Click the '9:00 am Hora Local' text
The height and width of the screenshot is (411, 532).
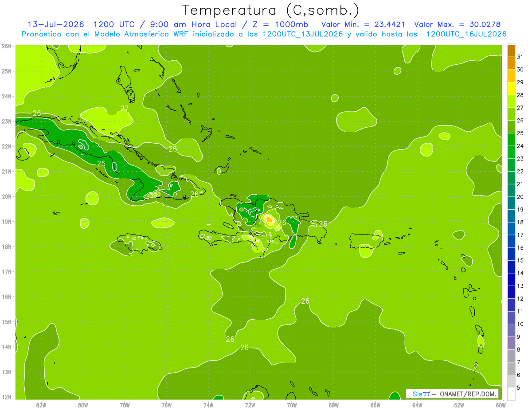[x=196, y=24]
